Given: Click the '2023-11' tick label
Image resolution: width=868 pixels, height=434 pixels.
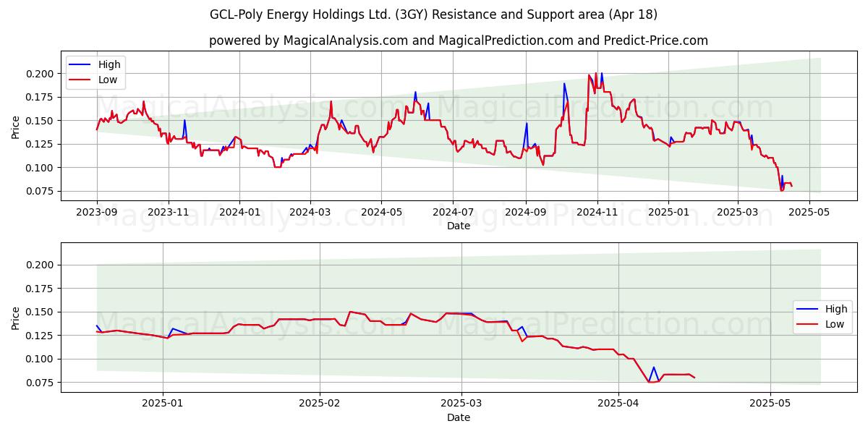Looking at the screenshot, I should 169,212.
